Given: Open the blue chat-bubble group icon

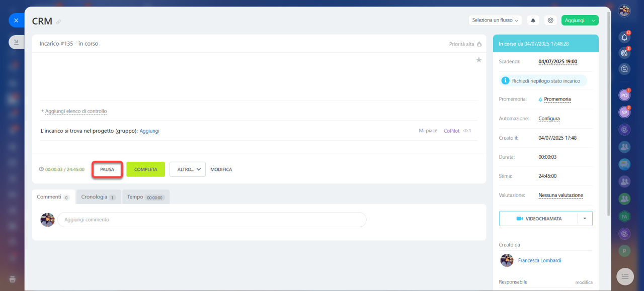Looking at the screenshot, I should (x=624, y=164).
